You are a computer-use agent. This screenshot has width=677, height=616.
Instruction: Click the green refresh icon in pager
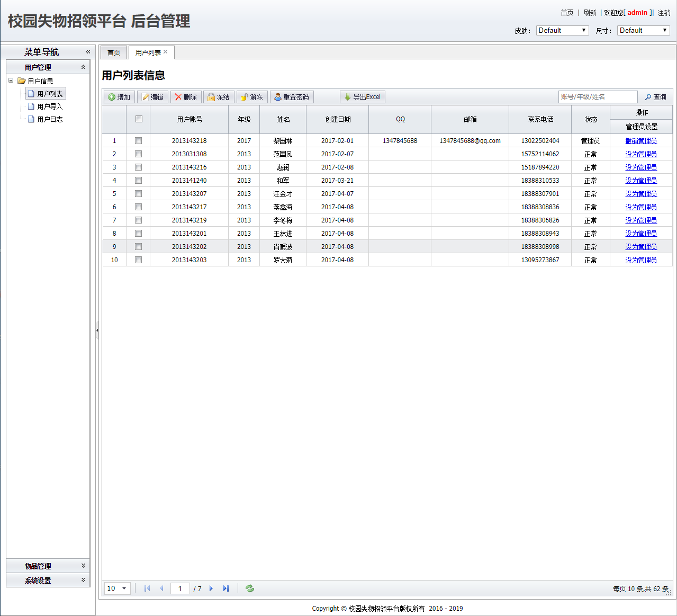tap(250, 588)
